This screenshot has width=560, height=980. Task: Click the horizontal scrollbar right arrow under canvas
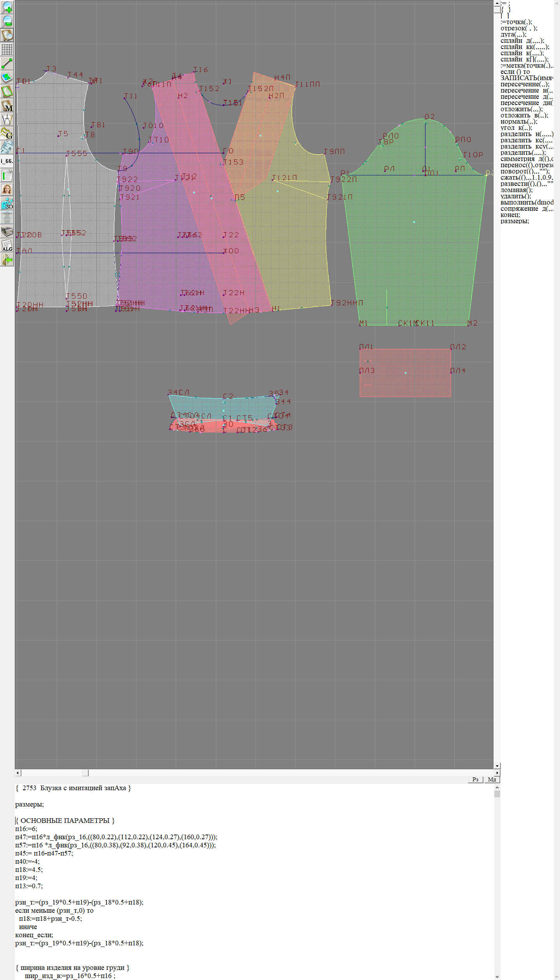(x=497, y=773)
